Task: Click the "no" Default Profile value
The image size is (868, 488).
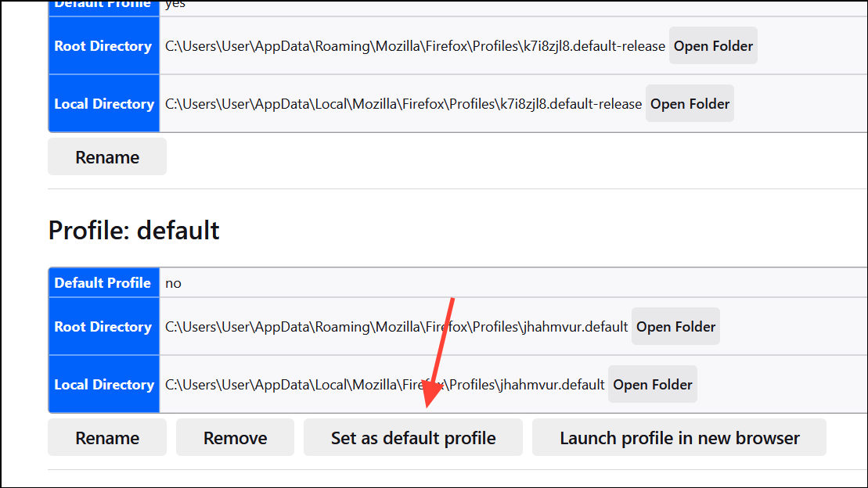Action: coord(173,283)
